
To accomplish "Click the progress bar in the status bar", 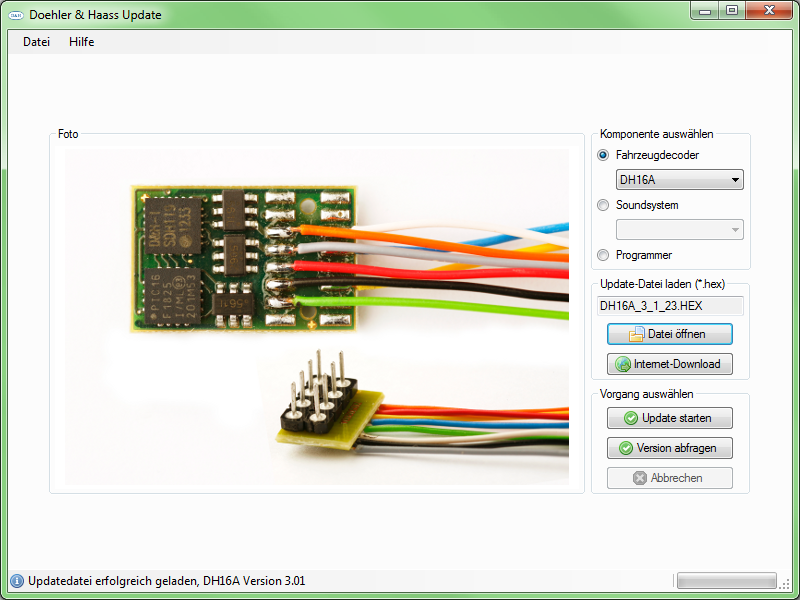I will [x=727, y=581].
